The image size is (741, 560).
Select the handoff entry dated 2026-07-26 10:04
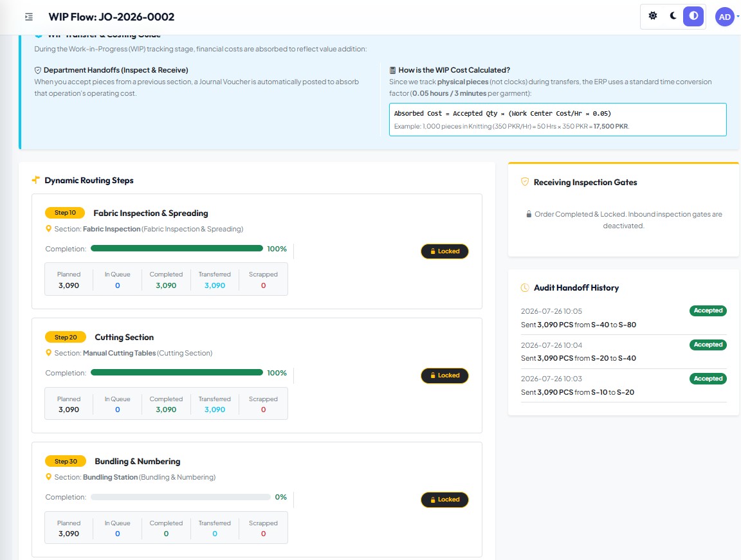pos(623,352)
